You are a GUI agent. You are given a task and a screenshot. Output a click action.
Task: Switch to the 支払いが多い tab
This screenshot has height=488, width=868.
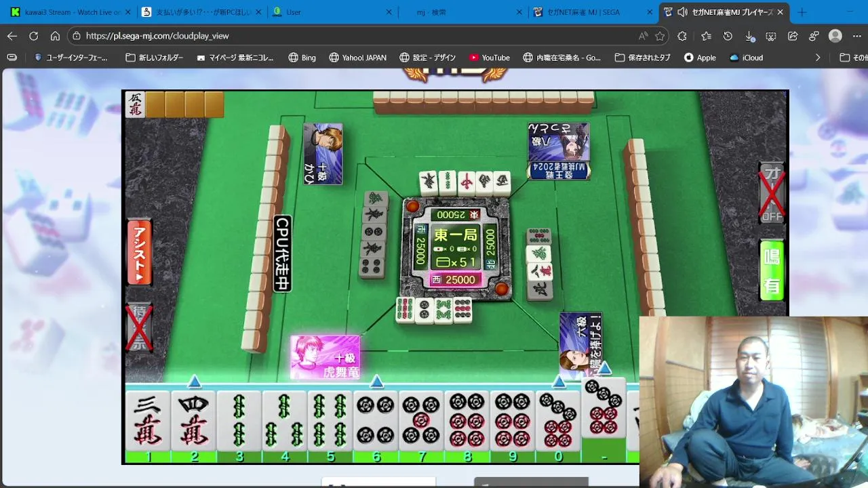(201, 12)
